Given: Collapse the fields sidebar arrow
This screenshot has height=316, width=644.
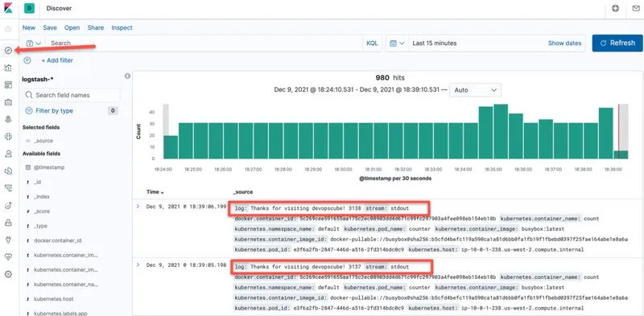Looking at the screenshot, I should [x=127, y=76].
